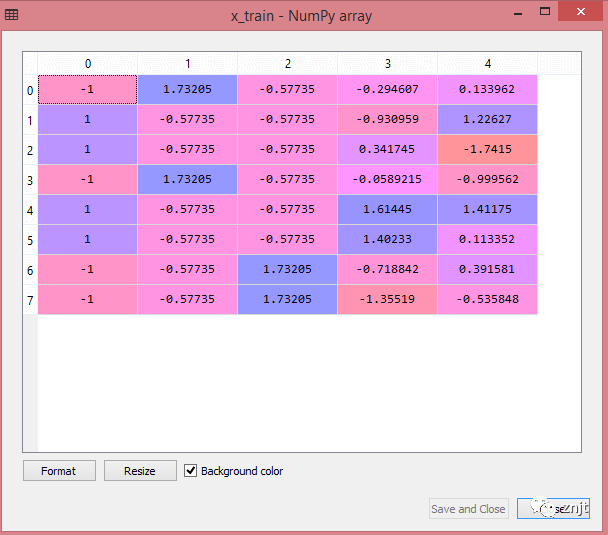The image size is (608, 535).
Task: Open the Format dialog button
Action: pyautogui.click(x=59, y=471)
